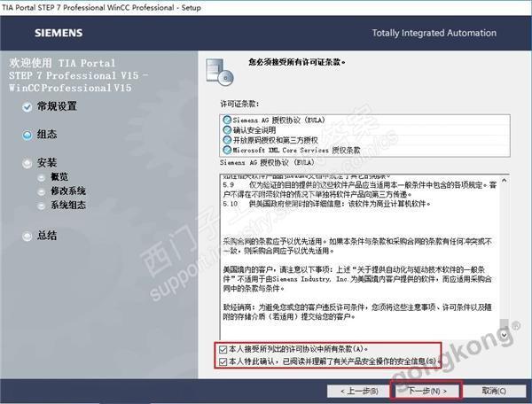
Task: Click the grey status icon beside 总结
Action: pyautogui.click(x=27, y=236)
